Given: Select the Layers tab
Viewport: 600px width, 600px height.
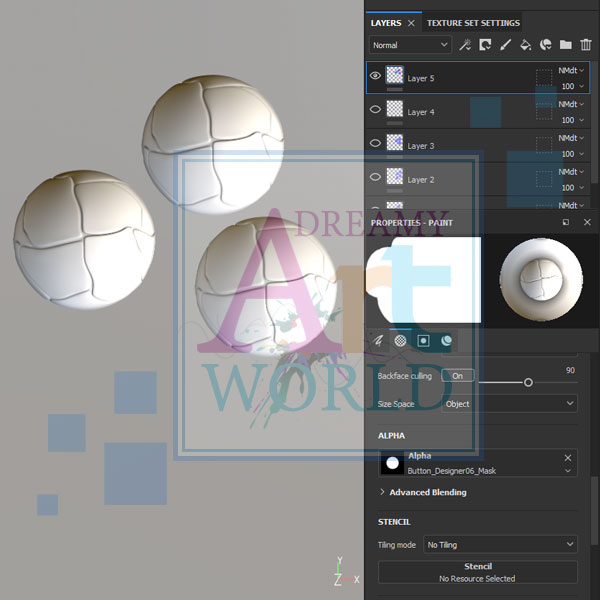Looking at the screenshot, I should [385, 22].
